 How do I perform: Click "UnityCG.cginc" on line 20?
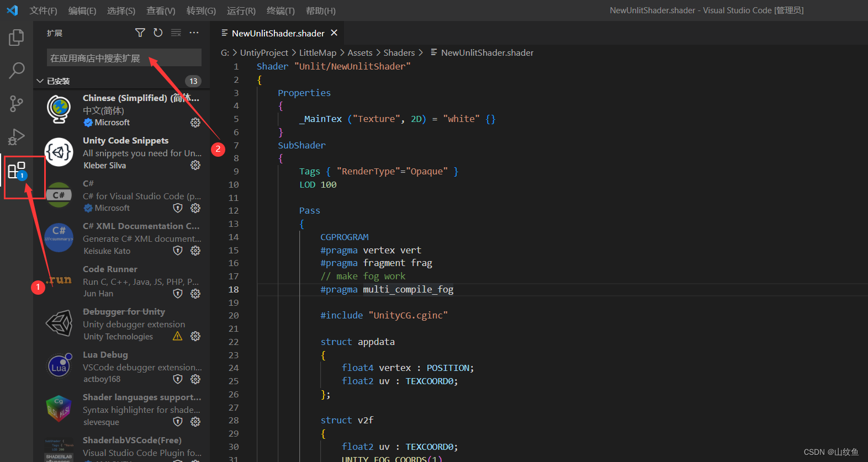tap(408, 315)
